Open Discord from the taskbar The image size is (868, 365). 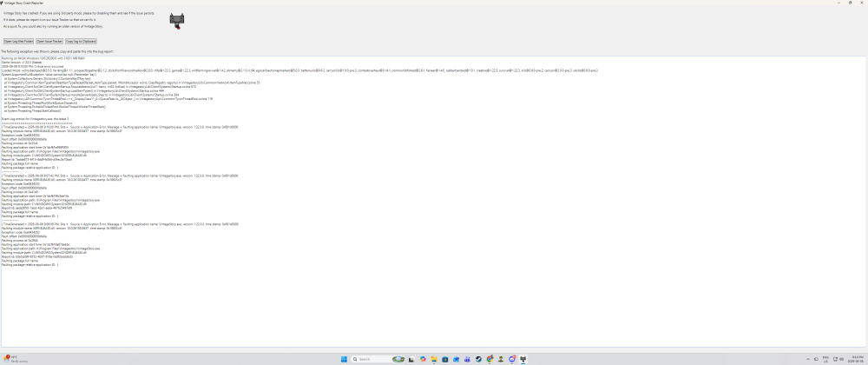click(x=512, y=359)
